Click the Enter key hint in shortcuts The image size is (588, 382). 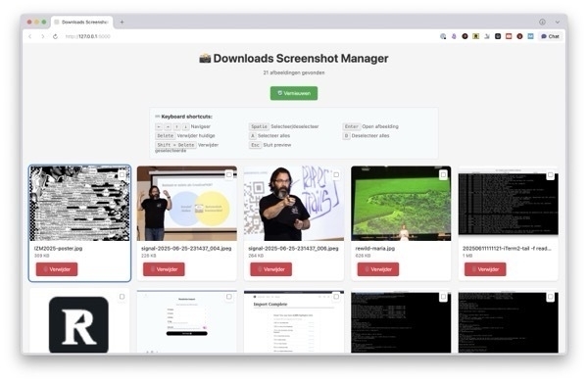point(352,126)
